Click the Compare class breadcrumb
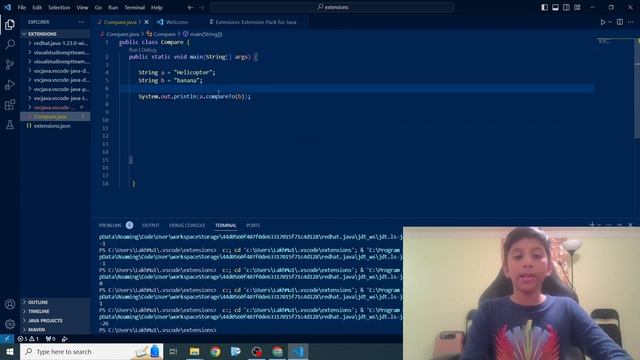 pos(162,34)
